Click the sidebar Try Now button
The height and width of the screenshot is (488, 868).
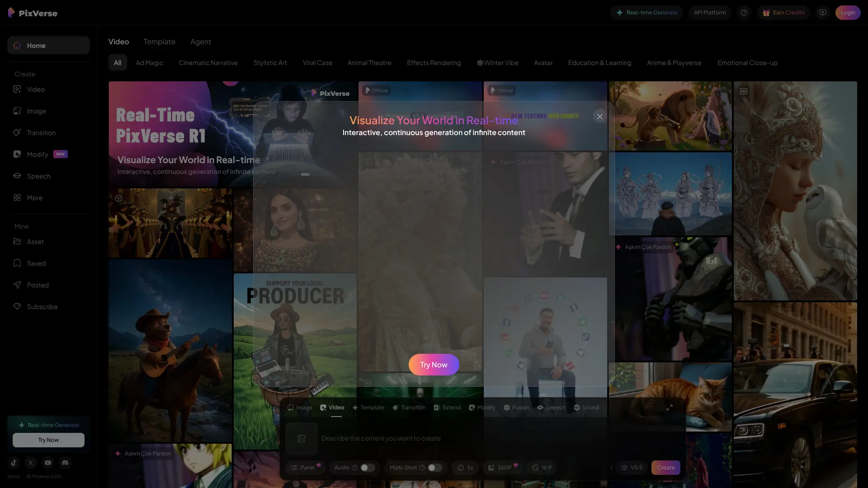click(x=48, y=440)
